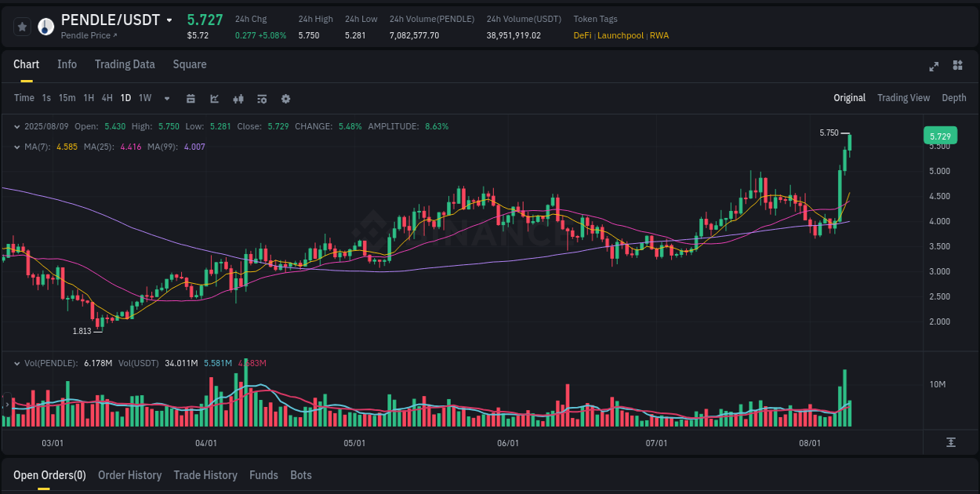Collapse the volume indicator row chevron
The height and width of the screenshot is (494, 980).
tap(17, 364)
